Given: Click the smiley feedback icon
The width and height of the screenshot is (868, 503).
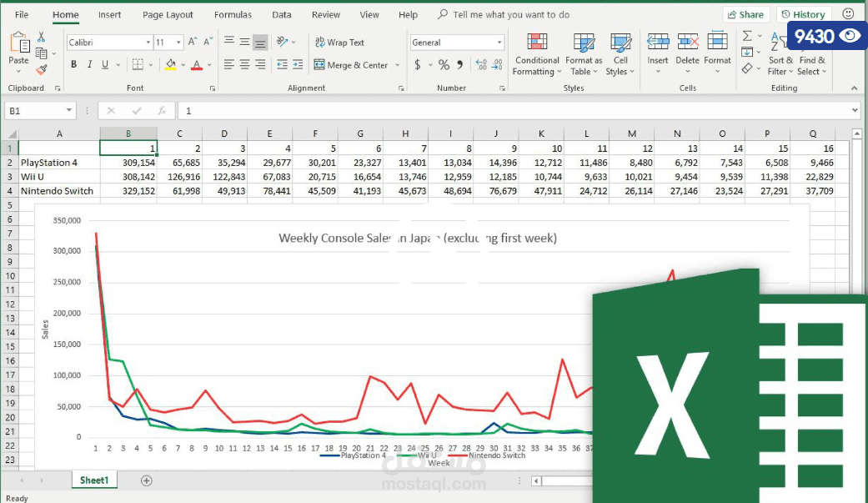Looking at the screenshot, I should point(848,14).
